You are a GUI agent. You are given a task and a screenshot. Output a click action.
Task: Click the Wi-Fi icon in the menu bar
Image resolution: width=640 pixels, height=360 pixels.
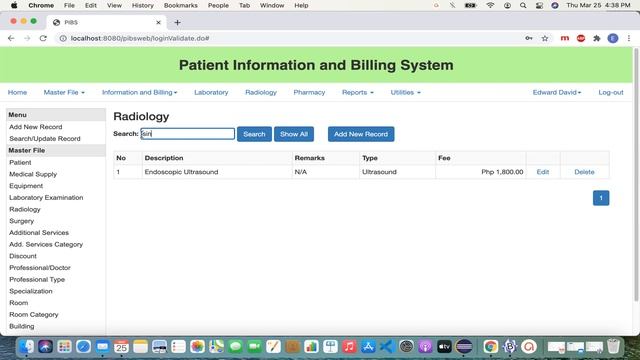(x=490, y=5)
